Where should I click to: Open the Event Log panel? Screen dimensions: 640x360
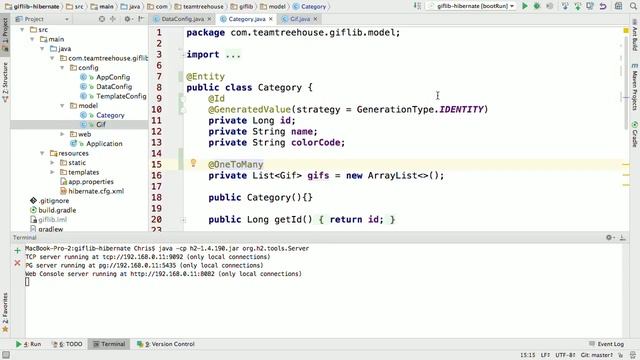[x=607, y=344]
